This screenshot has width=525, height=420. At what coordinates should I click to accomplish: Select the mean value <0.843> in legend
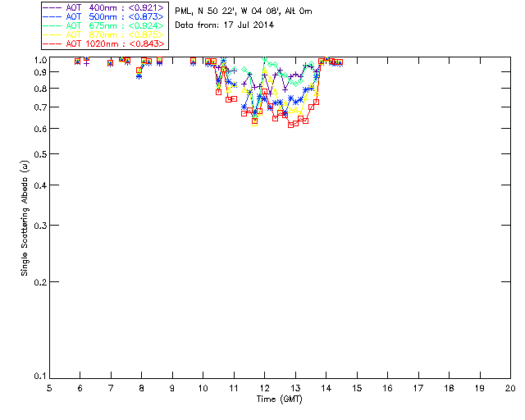pos(146,43)
